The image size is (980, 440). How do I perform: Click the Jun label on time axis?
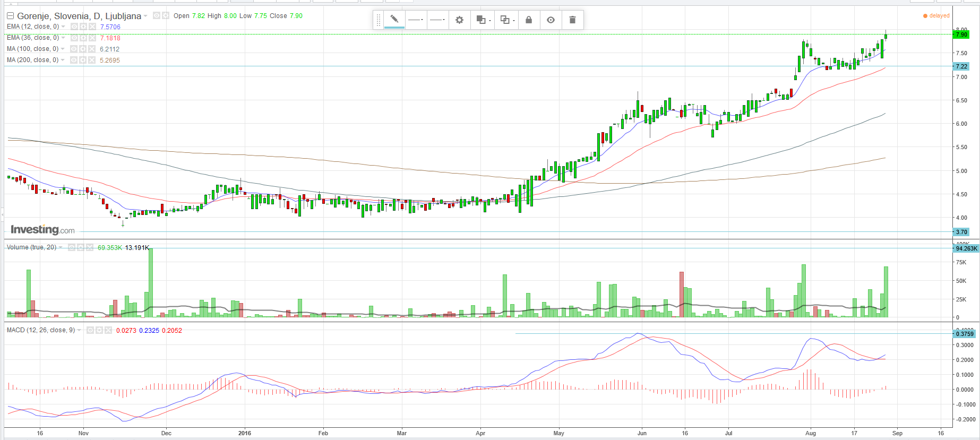(642, 433)
